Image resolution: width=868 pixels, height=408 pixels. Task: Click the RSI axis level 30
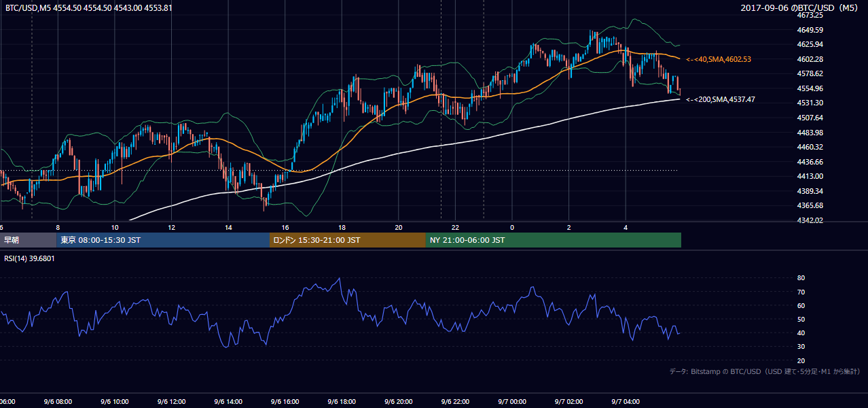click(801, 347)
